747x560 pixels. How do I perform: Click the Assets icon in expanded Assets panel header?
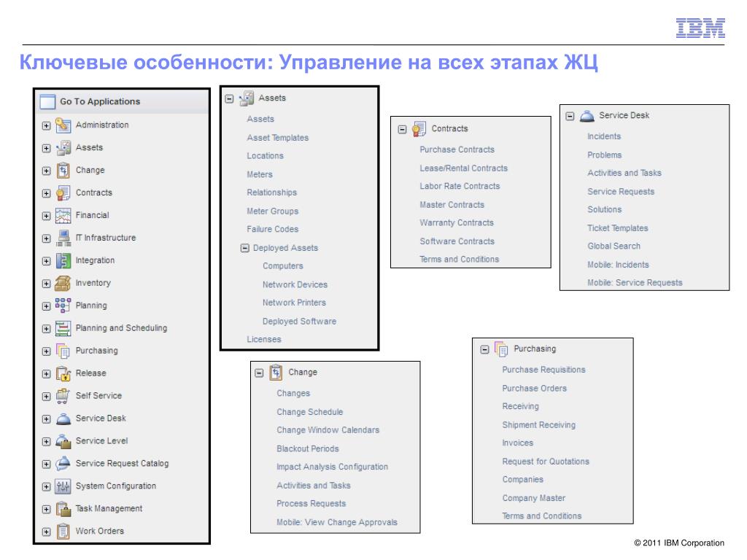pos(247,98)
